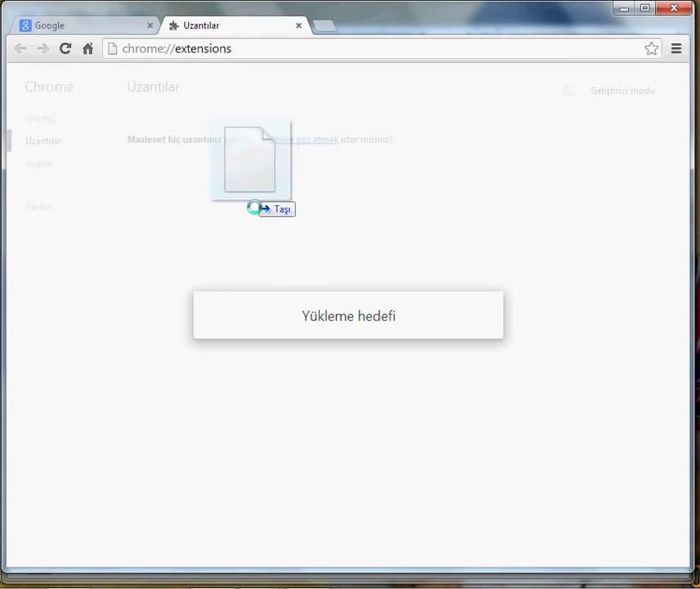The height and width of the screenshot is (589, 700).
Task: Select Uzantılar in the sidebar
Action: point(43,141)
